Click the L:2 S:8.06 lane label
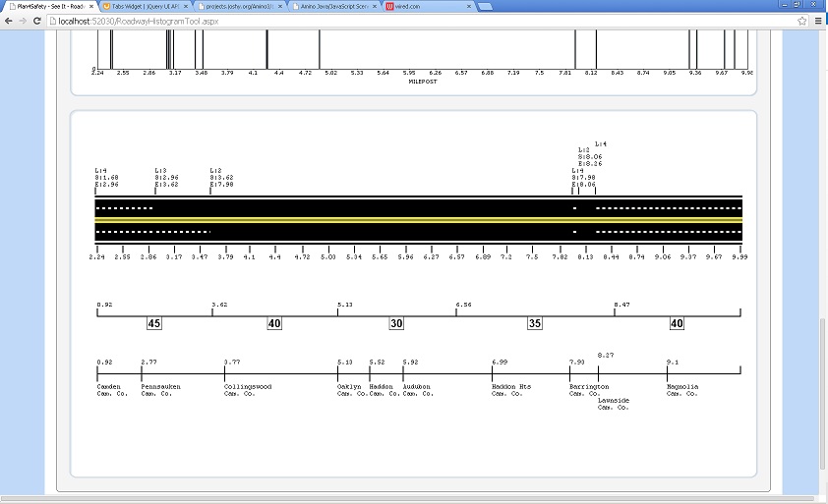 (x=590, y=157)
